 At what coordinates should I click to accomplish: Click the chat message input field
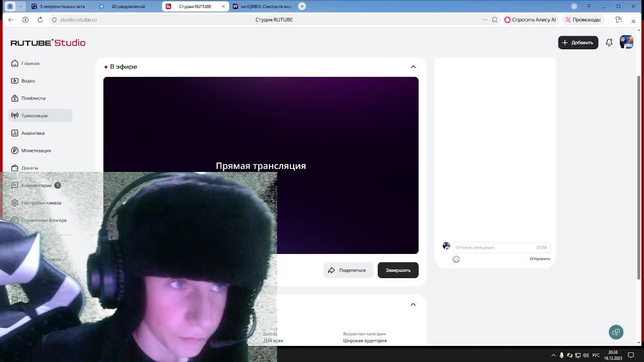click(x=501, y=247)
